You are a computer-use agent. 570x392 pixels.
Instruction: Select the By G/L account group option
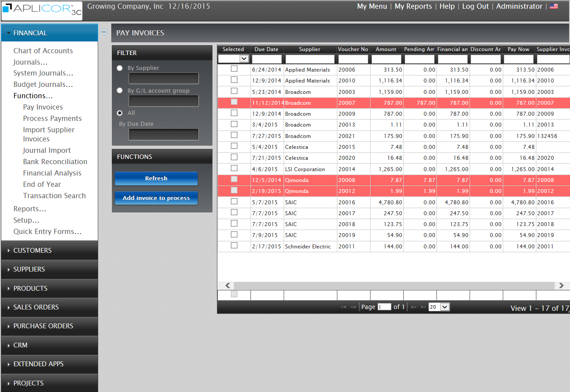click(x=120, y=90)
